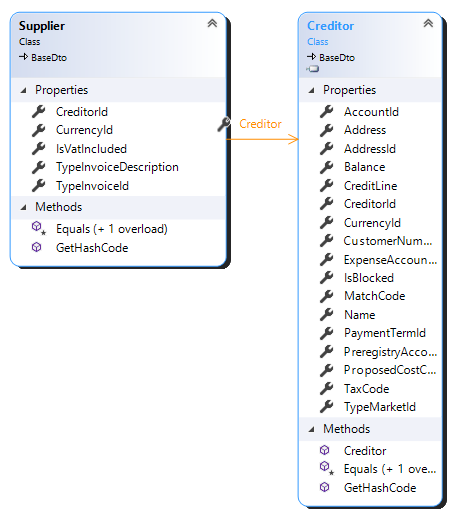Select the orange Creditor association label
The image size is (454, 515).
[x=260, y=124]
